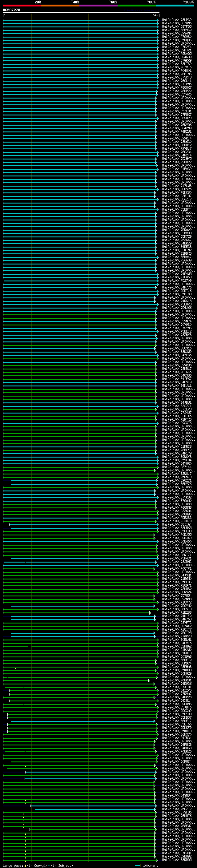Select label UniRef100_A2RTX5-2

(178, 416)
